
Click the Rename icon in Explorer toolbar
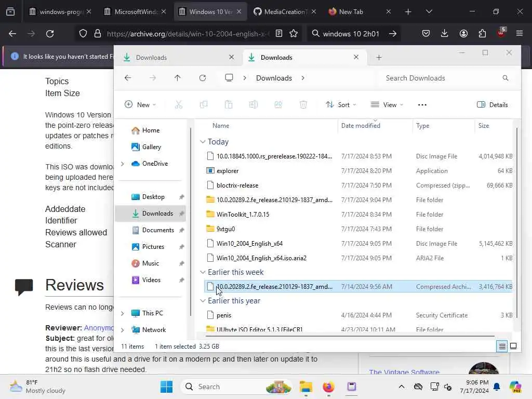(x=254, y=105)
